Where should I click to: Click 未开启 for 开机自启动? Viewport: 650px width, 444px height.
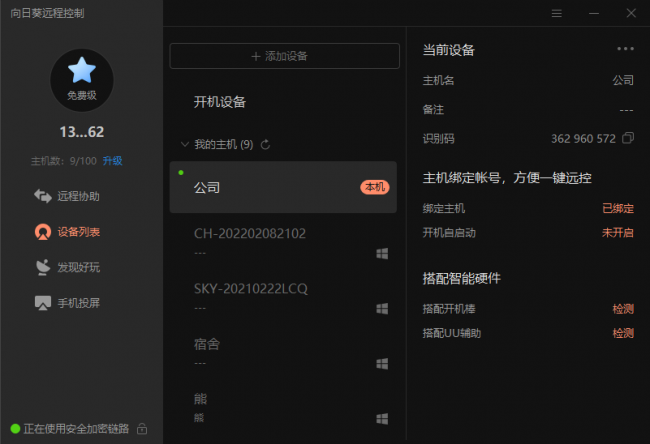(618, 233)
